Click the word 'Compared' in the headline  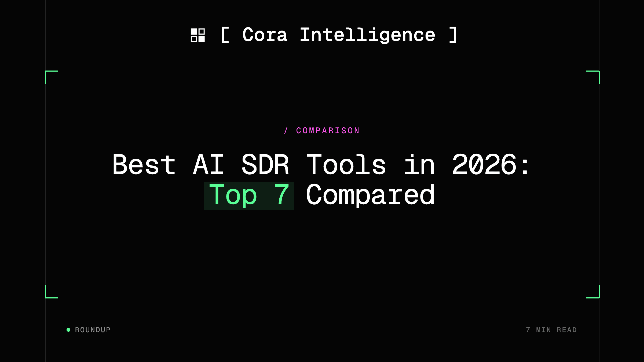(x=370, y=195)
